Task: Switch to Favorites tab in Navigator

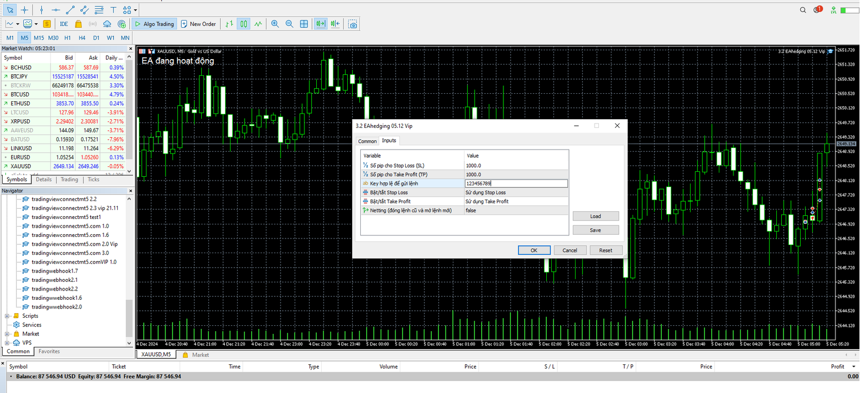Action: pos(49,351)
